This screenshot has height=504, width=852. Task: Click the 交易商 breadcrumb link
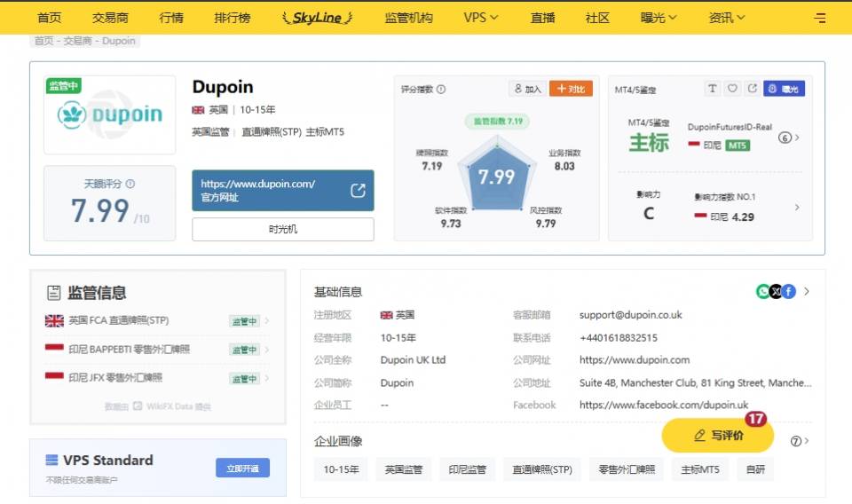[77, 41]
